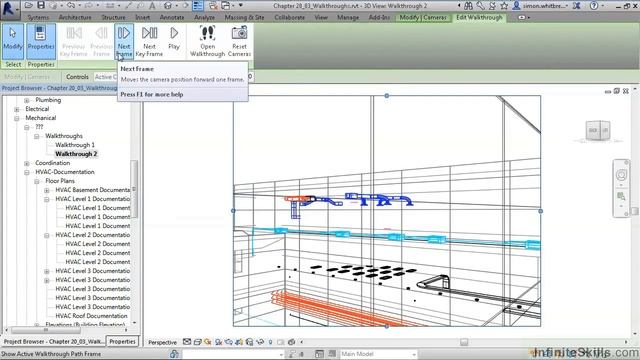The height and width of the screenshot is (360, 640).
Task: Switch to the Collaborate tab
Action: point(289,18)
